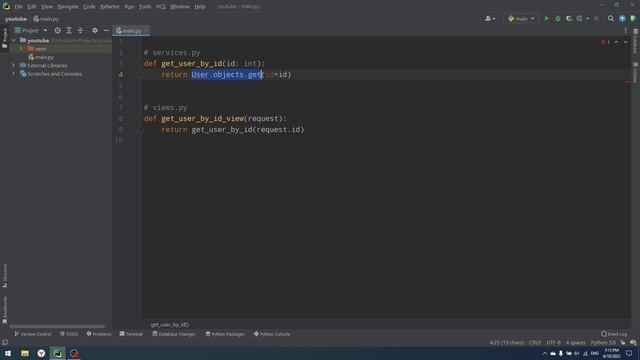The width and height of the screenshot is (640, 360).
Task: Click the red error indicator in the editor
Action: pyautogui.click(x=605, y=42)
